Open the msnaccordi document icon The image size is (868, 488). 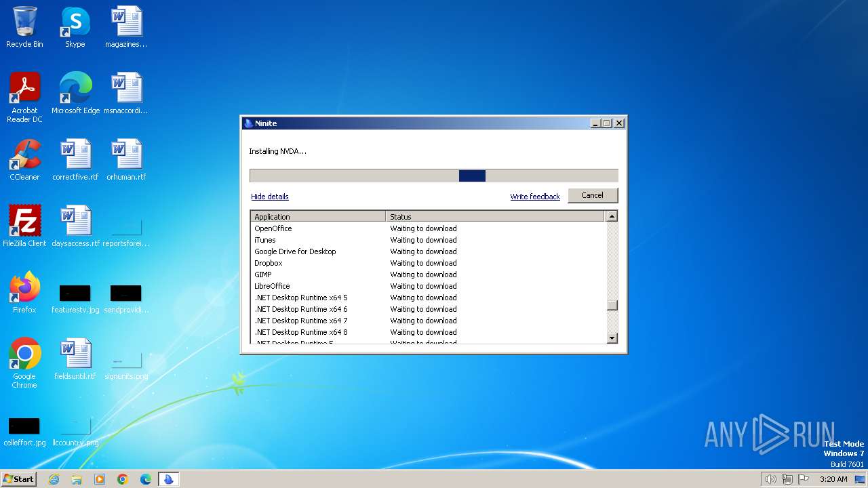click(126, 94)
